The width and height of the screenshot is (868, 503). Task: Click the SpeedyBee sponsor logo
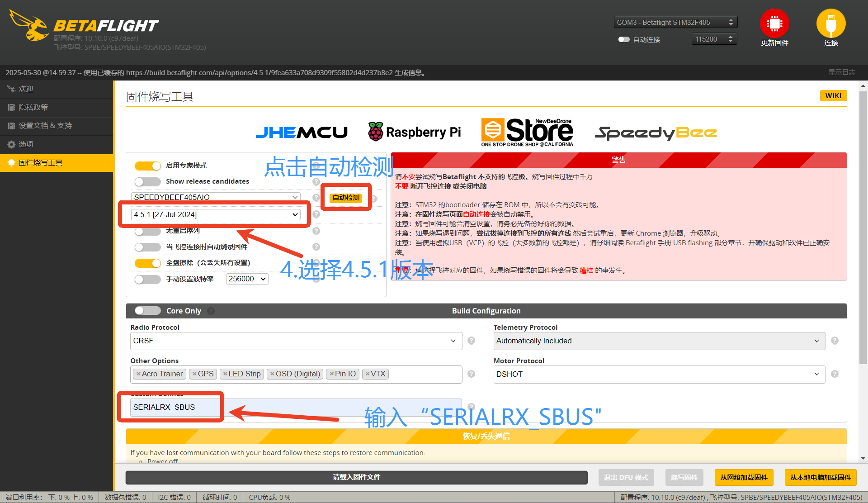pyautogui.click(x=656, y=133)
